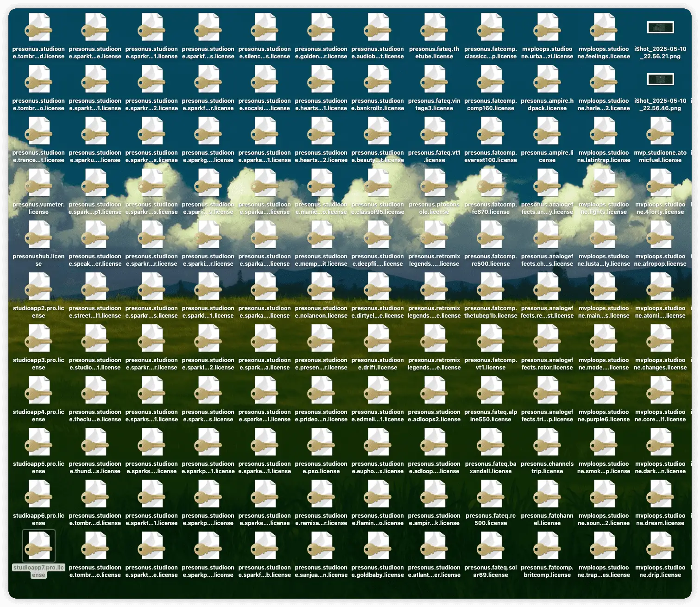Click the highlighted studioapp7.pro.license filename label
Image resolution: width=700 pixels, height=607 pixels.
38,571
